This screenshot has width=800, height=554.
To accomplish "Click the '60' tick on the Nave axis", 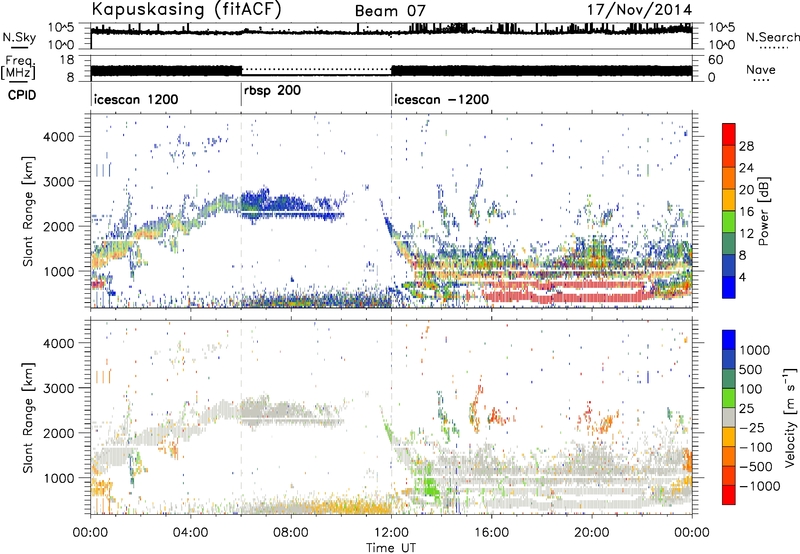I will pos(715,60).
